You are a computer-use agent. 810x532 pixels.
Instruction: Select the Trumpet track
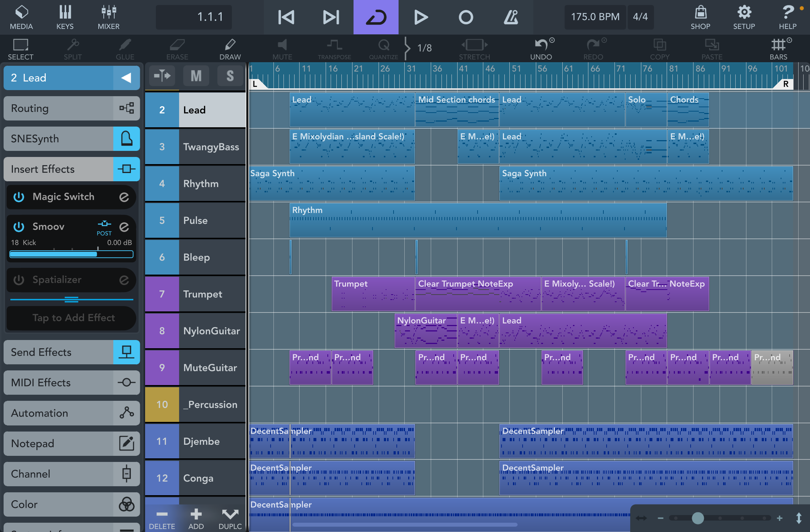click(202, 294)
